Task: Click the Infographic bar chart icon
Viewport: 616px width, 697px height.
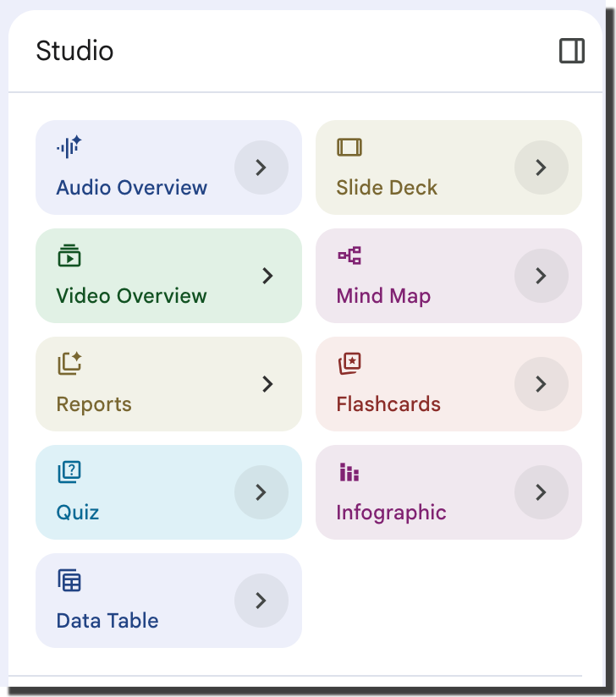Action: 349,472
